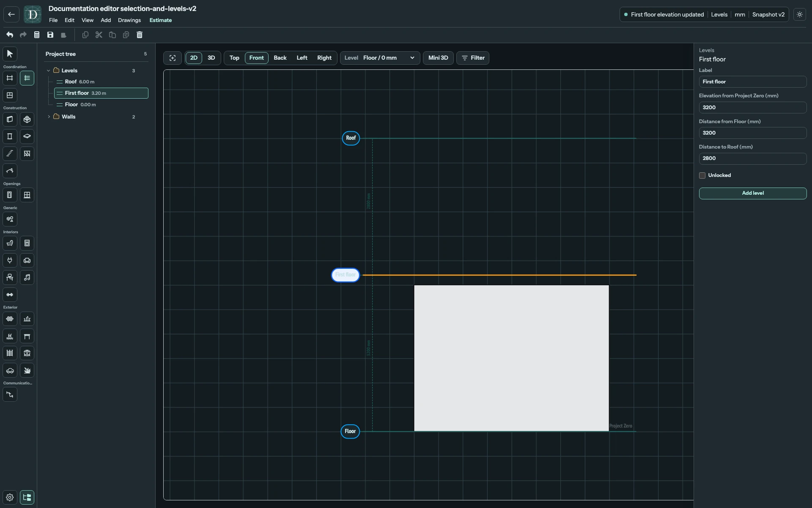This screenshot has height=508, width=812.
Task: Select the pipe routing communications tool
Action: pyautogui.click(x=10, y=395)
